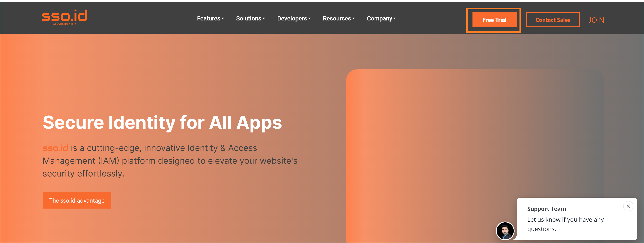
Task: Start a Free Trial
Action: pyautogui.click(x=494, y=20)
